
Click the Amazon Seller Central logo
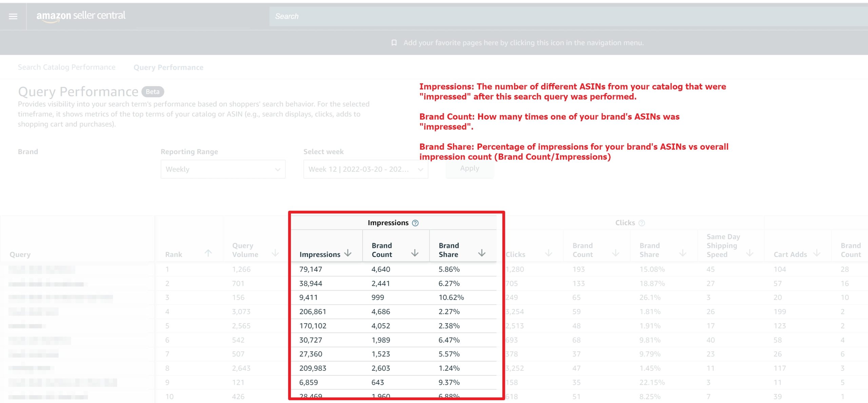81,16
